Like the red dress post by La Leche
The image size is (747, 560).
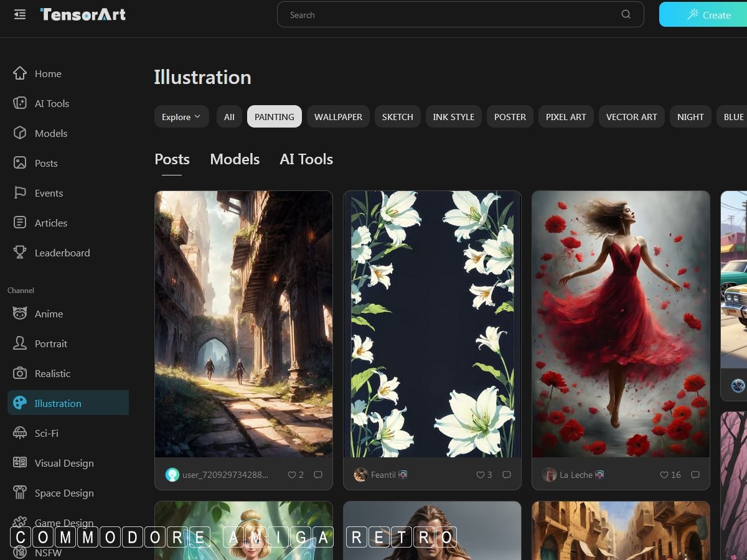click(664, 475)
